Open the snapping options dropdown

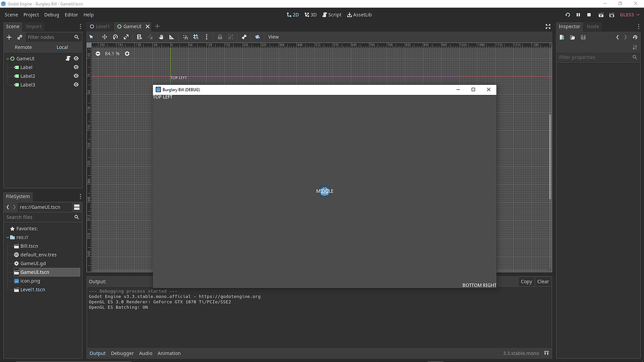point(206,37)
